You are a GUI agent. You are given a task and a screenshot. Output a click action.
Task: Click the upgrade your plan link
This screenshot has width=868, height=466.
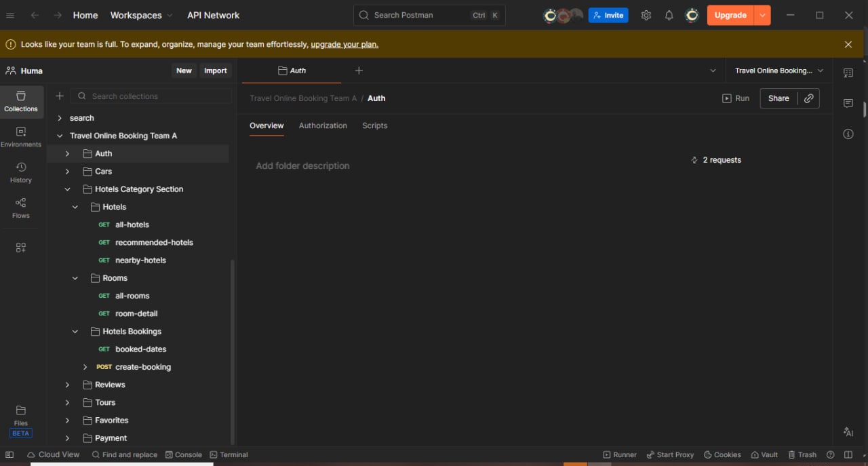[x=344, y=43]
